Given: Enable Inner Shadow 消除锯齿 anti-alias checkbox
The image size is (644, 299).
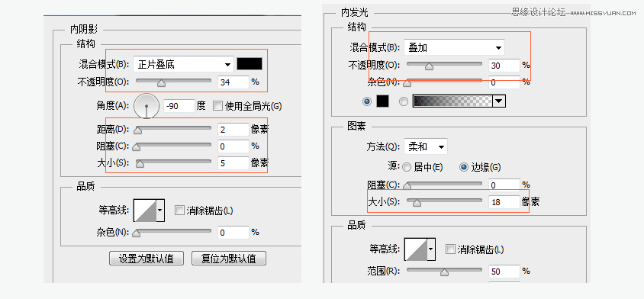Looking at the screenshot, I should [179, 211].
